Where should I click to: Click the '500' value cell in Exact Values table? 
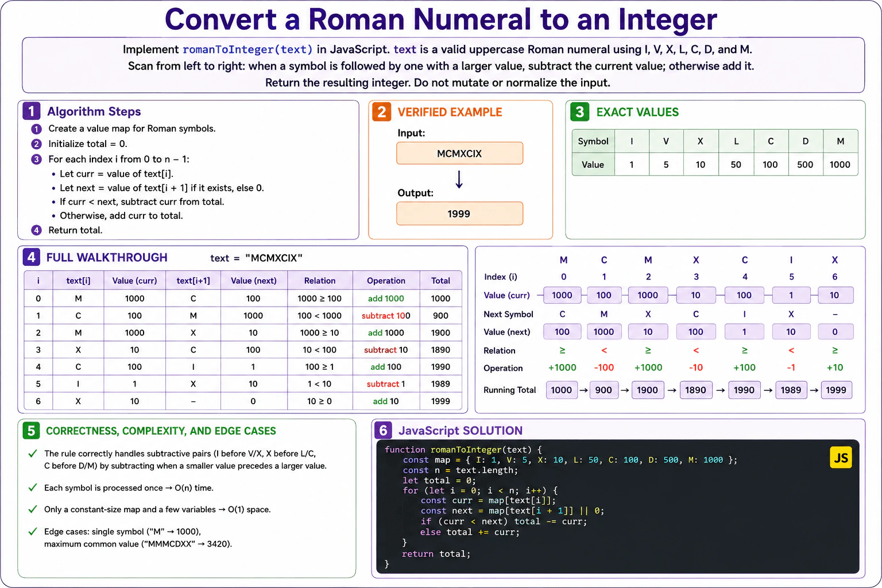(805, 164)
